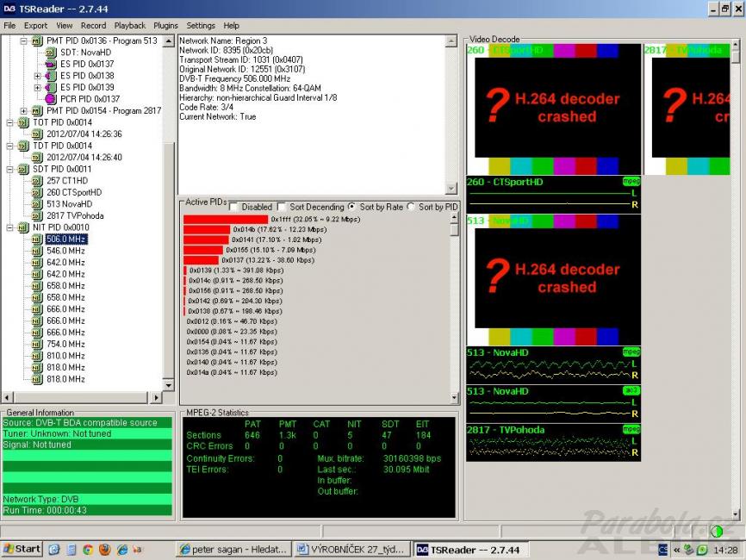Collapse PMT PID 0x0136 Program 513 node
Screen dimensions: 746x560
[24, 40]
